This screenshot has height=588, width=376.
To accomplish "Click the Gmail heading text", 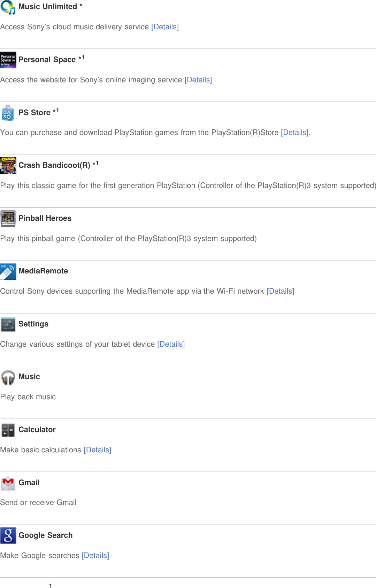I will point(29,483).
